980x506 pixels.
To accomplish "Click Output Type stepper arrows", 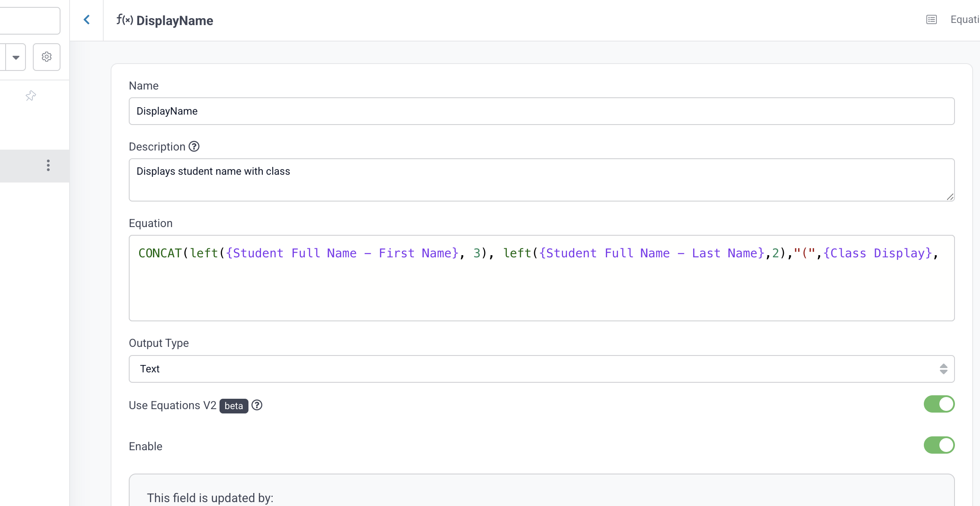I will pyautogui.click(x=944, y=369).
